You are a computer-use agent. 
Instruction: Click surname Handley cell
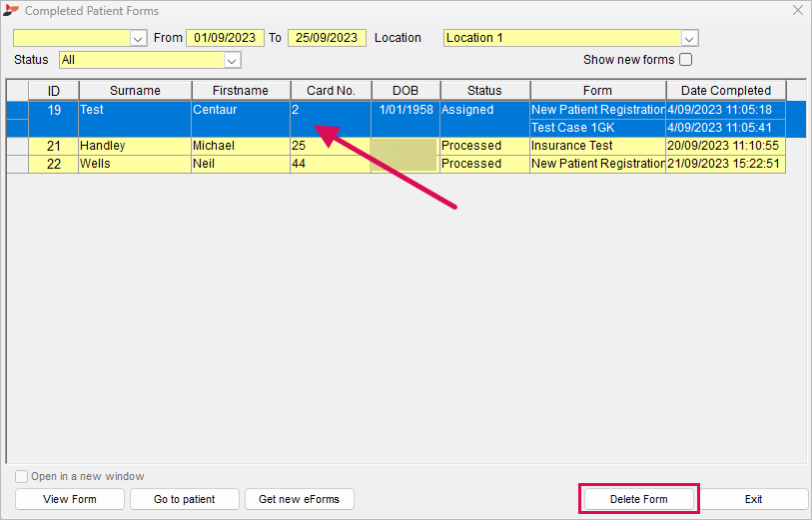click(x=135, y=146)
